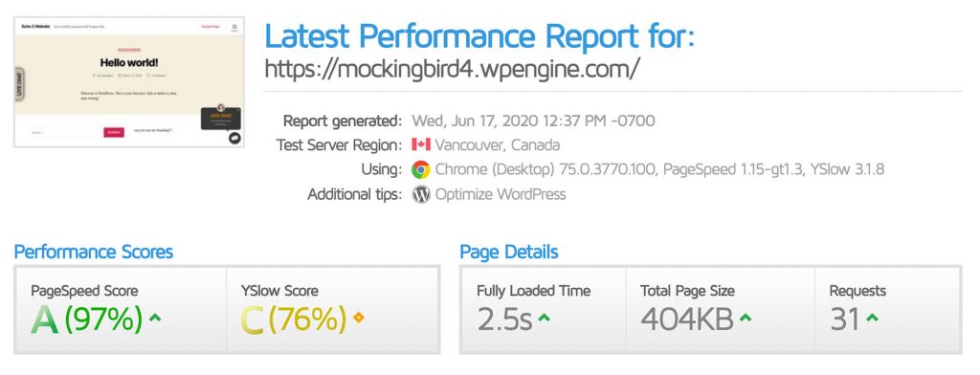Click the orange diamond beside YSlow score
Screen dimensions: 980x375
358,318
